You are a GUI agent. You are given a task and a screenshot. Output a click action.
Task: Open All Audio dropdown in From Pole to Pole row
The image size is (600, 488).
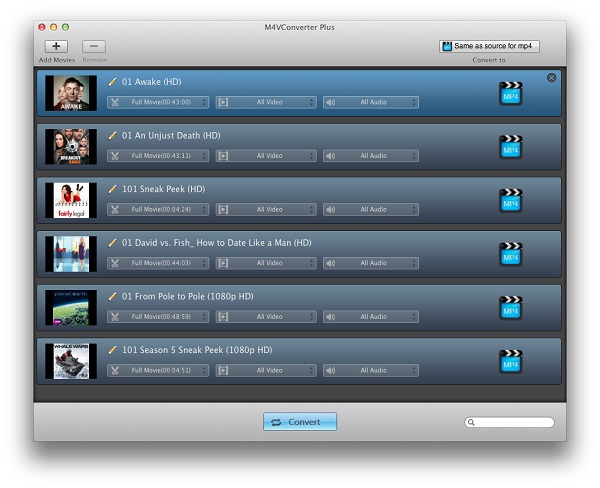(371, 317)
